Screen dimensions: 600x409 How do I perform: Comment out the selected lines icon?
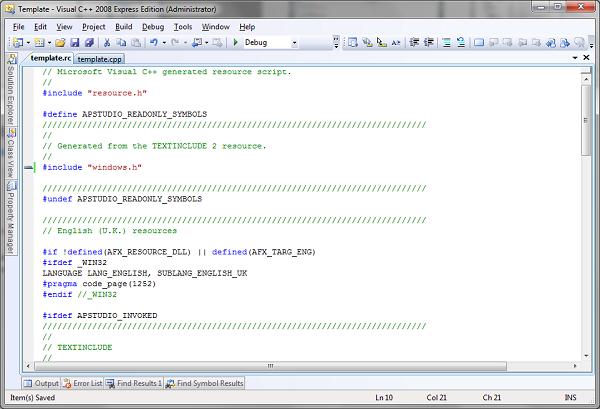click(x=447, y=42)
